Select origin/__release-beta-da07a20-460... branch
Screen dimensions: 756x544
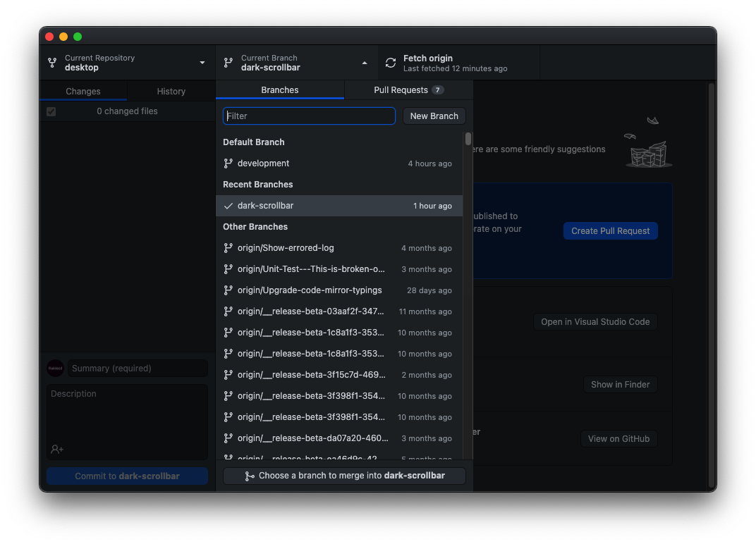pyautogui.click(x=339, y=438)
